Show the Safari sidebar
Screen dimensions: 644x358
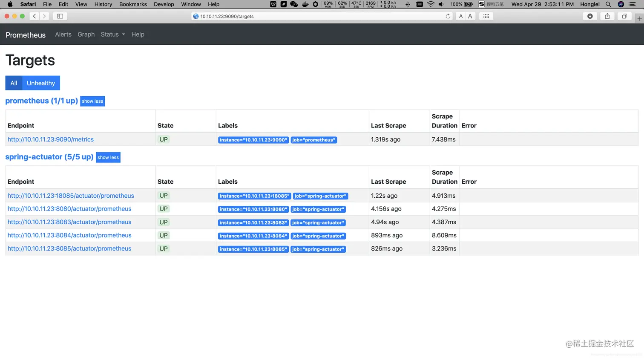coord(60,16)
